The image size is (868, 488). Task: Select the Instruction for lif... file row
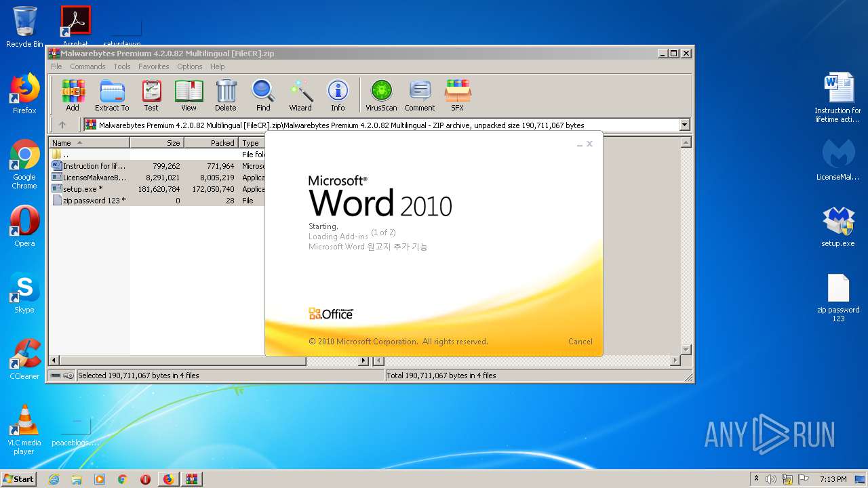pyautogui.click(x=157, y=166)
